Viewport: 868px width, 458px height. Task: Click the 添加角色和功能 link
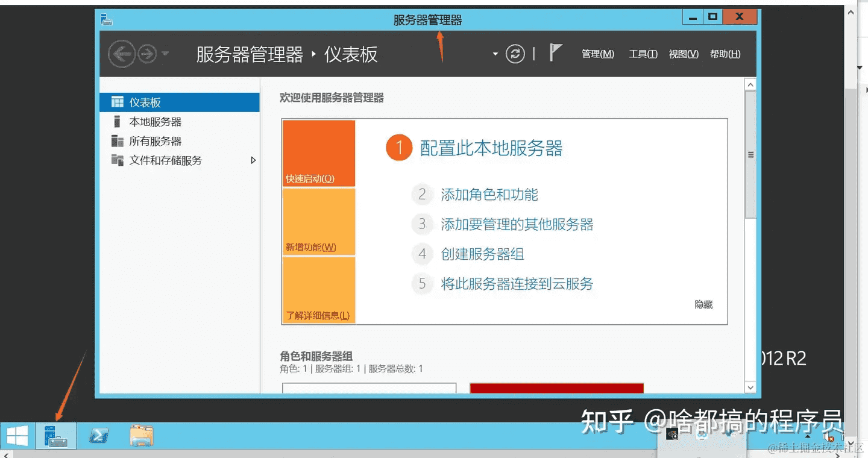click(x=489, y=195)
